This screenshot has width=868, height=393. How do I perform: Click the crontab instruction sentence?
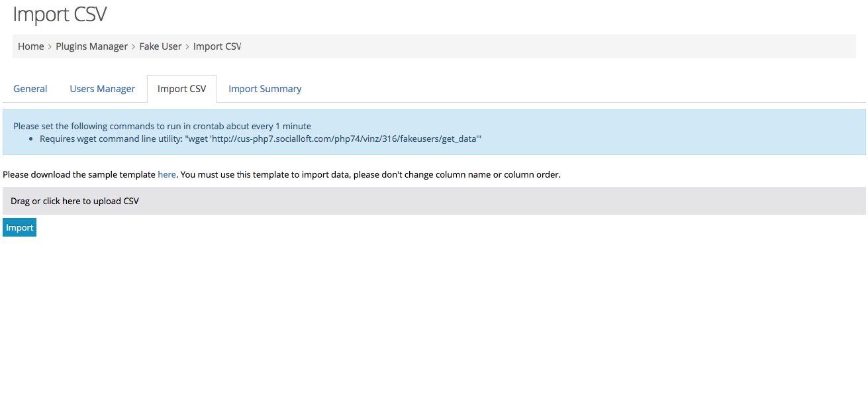point(162,126)
